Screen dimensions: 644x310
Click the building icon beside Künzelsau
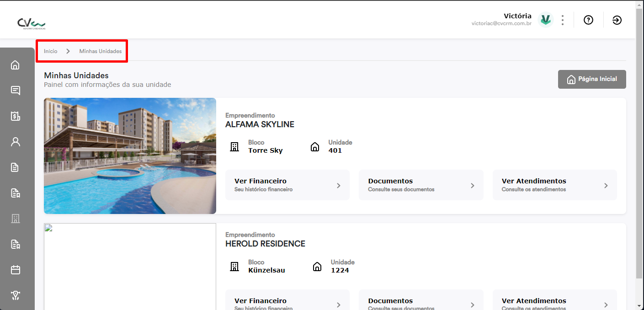[x=234, y=267]
